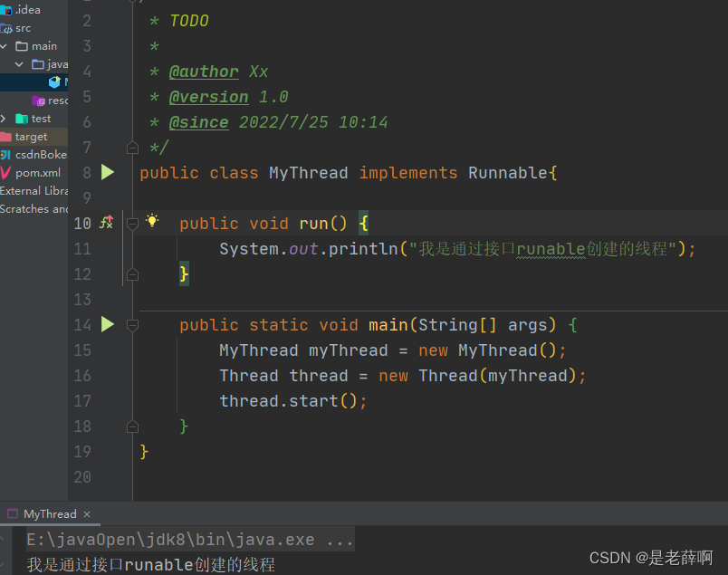
Task: Click the println call on line 11
Action: [x=363, y=249]
